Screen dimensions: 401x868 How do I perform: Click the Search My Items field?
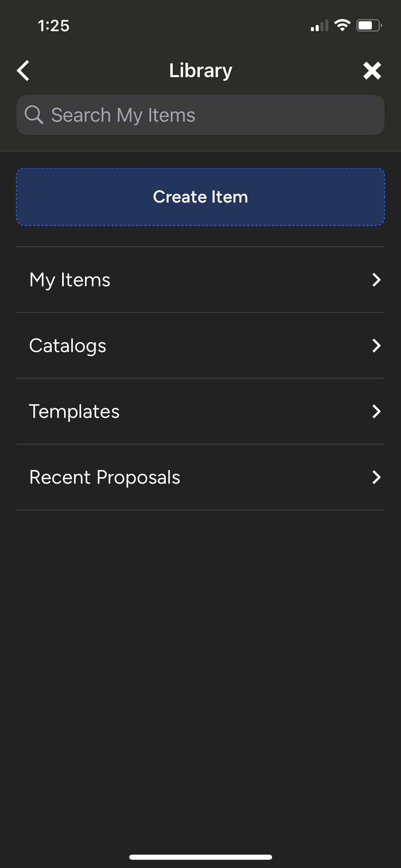[x=200, y=115]
